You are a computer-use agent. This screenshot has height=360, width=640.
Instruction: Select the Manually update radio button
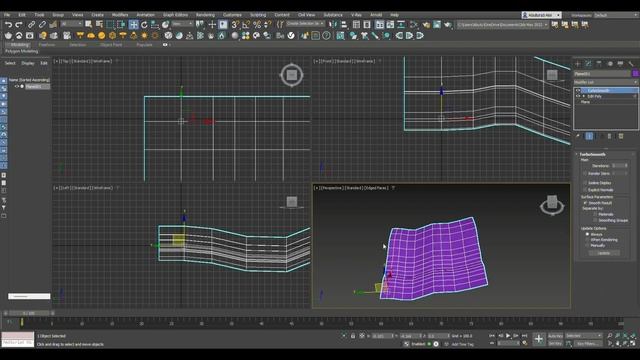[587, 246]
